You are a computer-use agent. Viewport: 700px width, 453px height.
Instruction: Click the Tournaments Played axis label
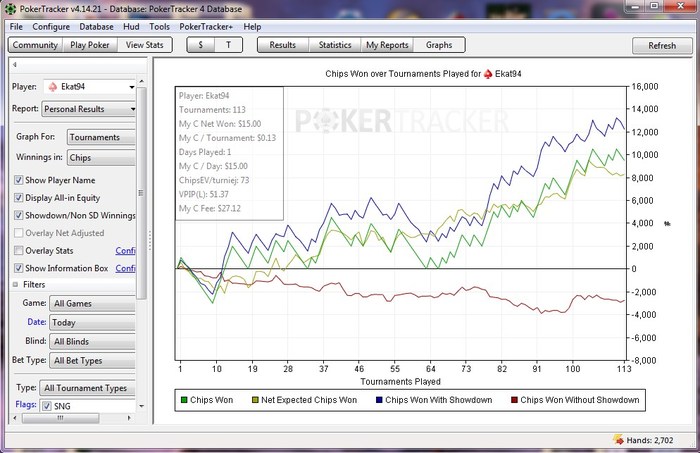click(x=400, y=382)
